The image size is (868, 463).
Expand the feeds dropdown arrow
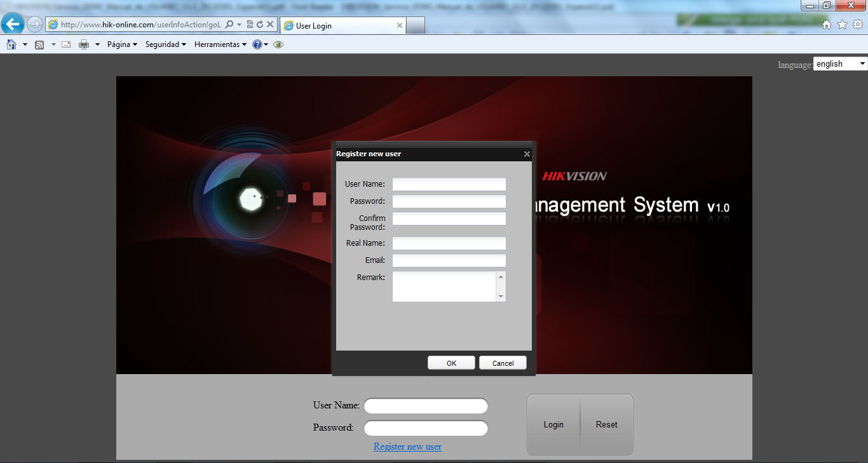click(53, 44)
